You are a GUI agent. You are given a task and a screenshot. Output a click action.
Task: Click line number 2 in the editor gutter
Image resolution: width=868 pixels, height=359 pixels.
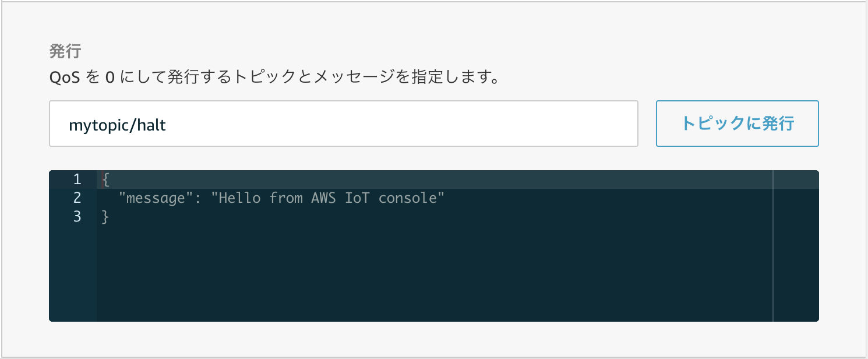[77, 198]
